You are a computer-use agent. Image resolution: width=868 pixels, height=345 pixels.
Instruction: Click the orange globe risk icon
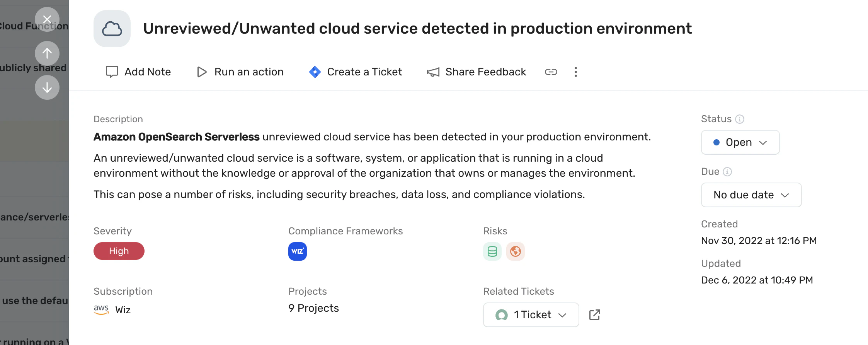[x=515, y=251]
